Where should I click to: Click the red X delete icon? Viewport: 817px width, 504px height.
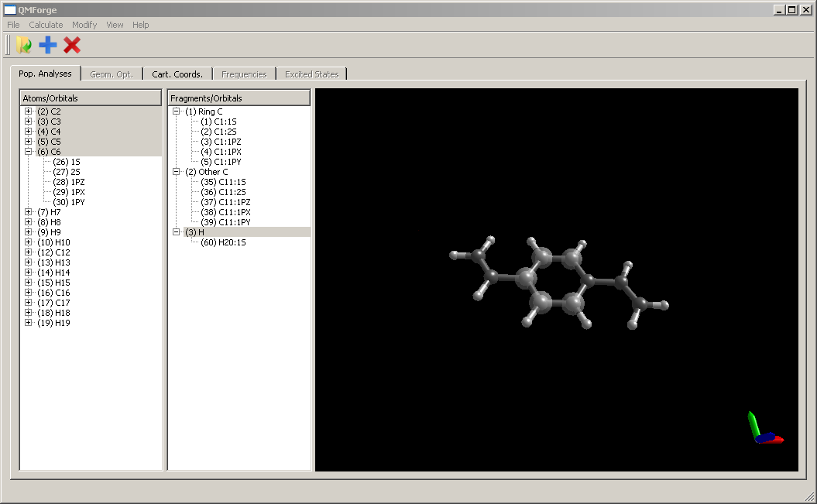(72, 45)
